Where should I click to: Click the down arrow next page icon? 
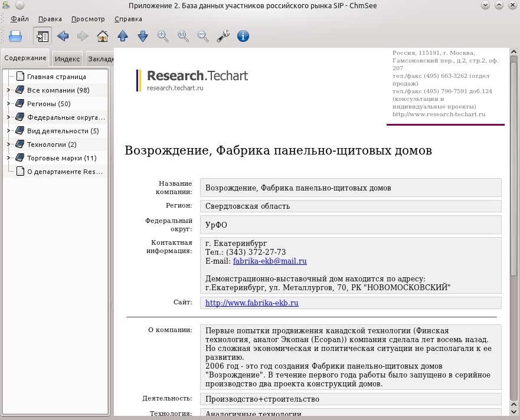tap(143, 36)
